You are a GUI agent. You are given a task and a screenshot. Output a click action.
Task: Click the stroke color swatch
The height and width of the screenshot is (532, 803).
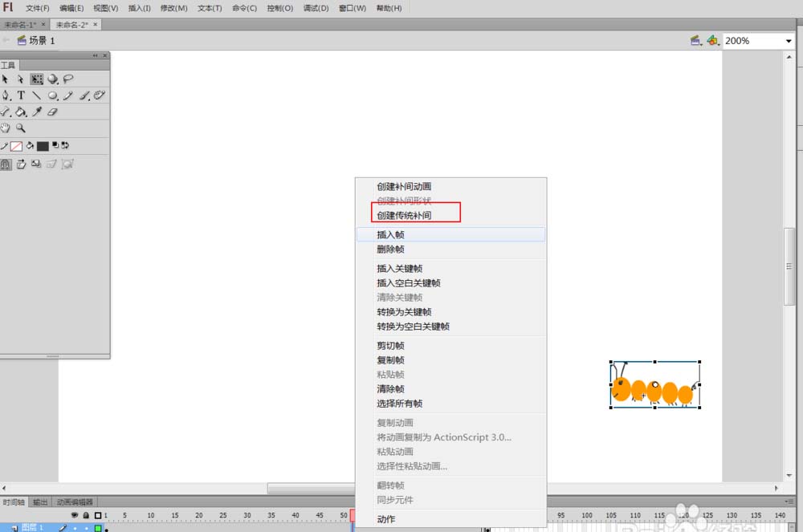[16, 146]
